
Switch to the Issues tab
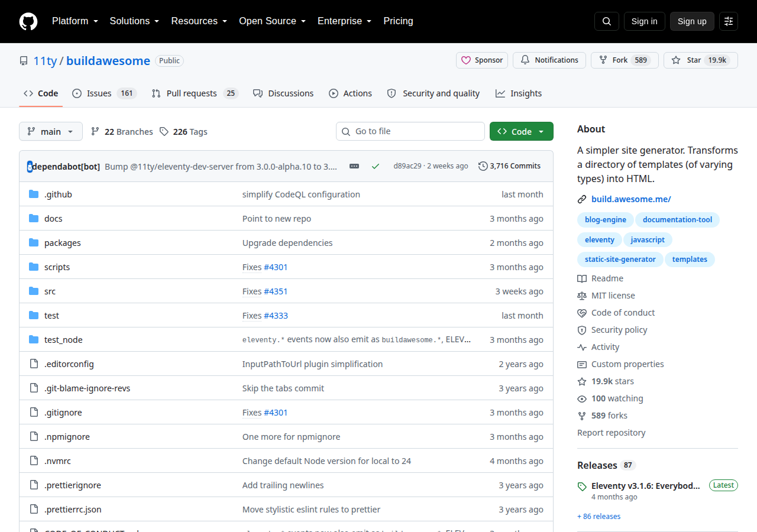[105, 93]
